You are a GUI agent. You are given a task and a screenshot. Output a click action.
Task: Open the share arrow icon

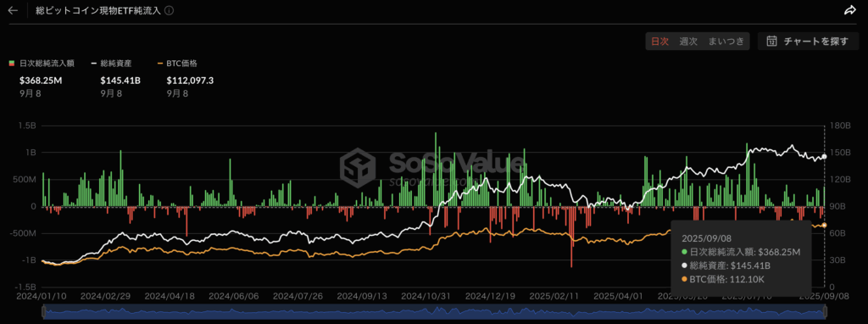(x=849, y=10)
